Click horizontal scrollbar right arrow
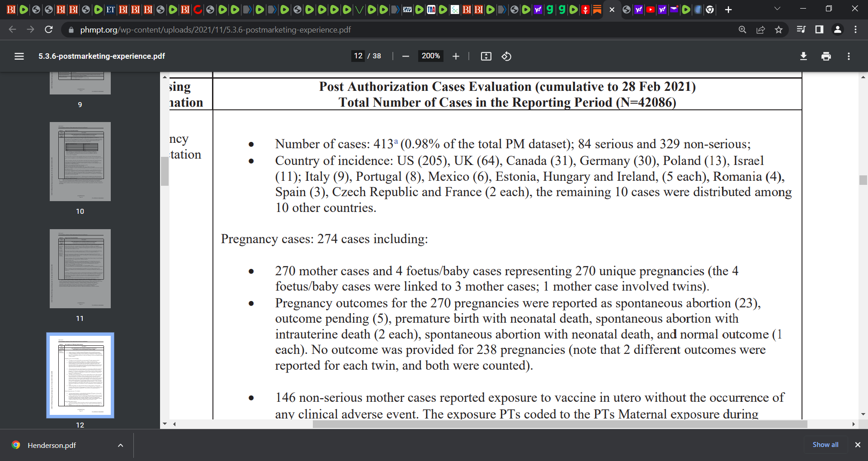This screenshot has width=868, height=461. pyautogui.click(x=853, y=424)
